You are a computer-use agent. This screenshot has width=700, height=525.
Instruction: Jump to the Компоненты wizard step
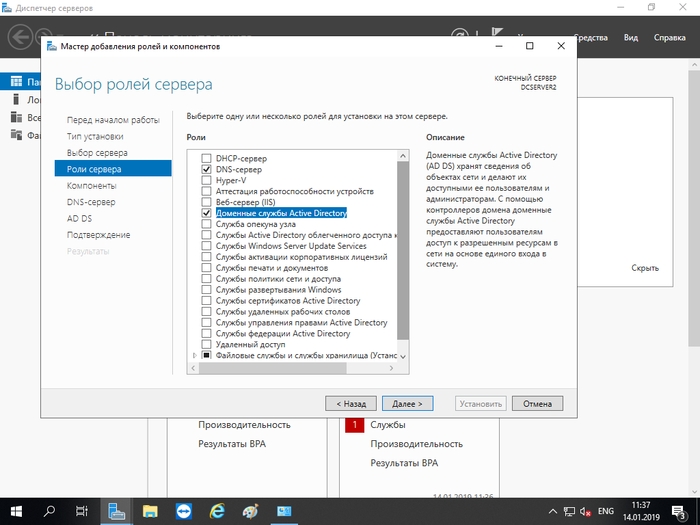pyautogui.click(x=92, y=185)
